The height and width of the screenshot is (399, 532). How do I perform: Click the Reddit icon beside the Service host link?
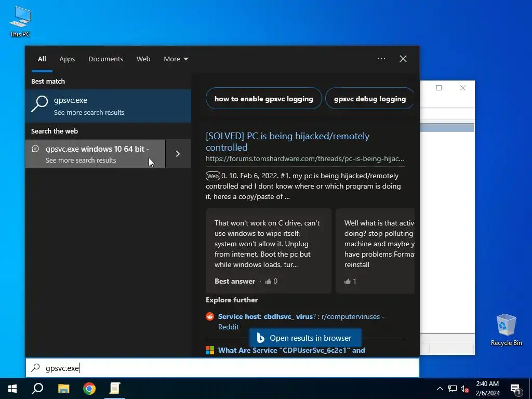coord(210,316)
